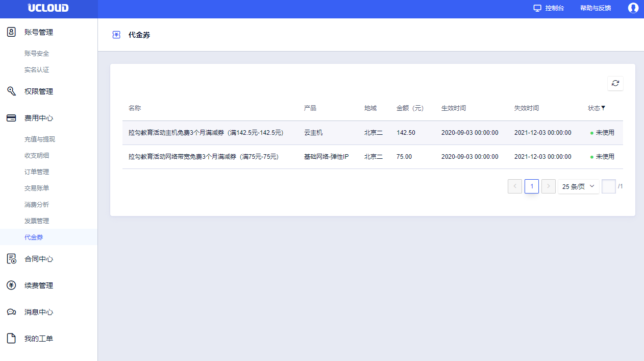Click the page jump input box

coord(608,186)
